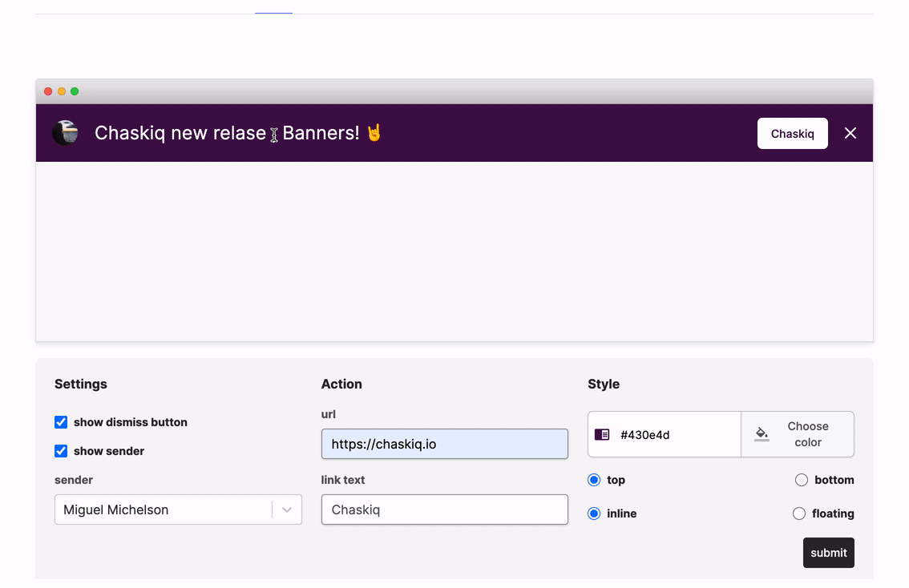Click the link text field showing Chaskiq

(x=444, y=509)
